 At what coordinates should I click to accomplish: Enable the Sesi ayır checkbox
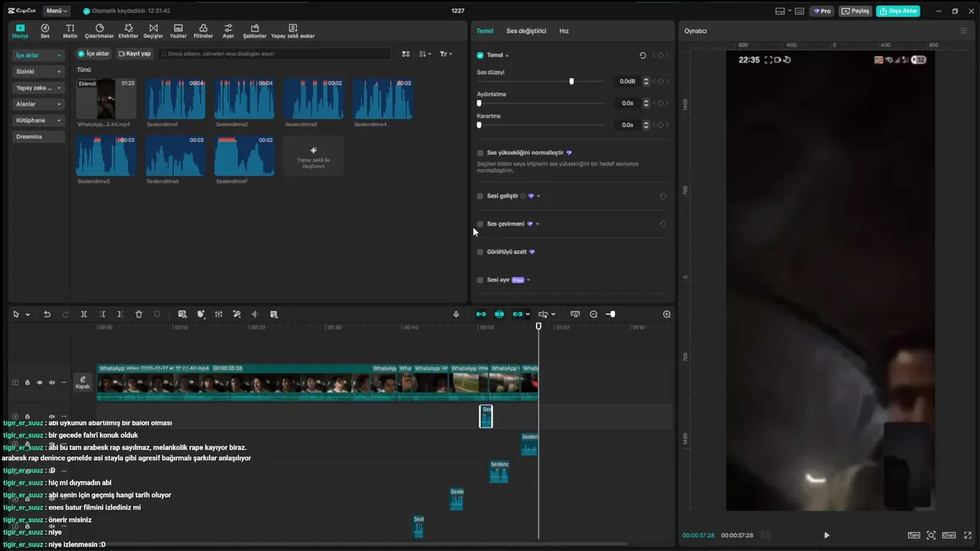click(x=480, y=280)
